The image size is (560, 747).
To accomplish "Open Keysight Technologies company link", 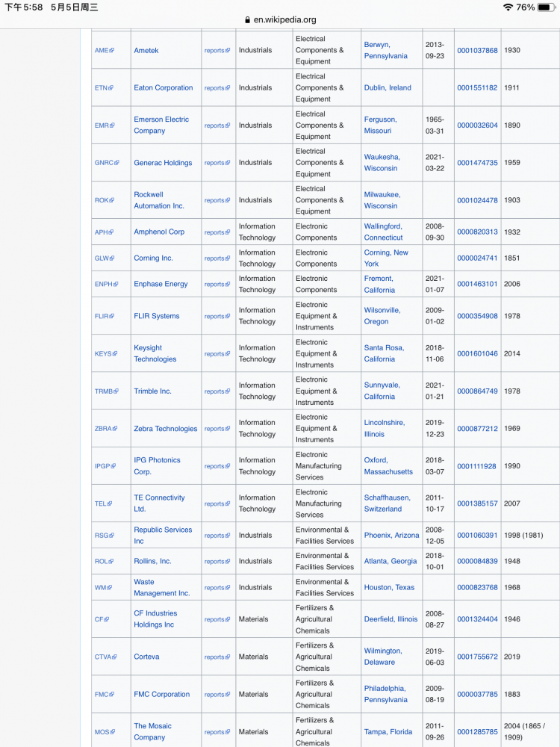I will 155,353.
